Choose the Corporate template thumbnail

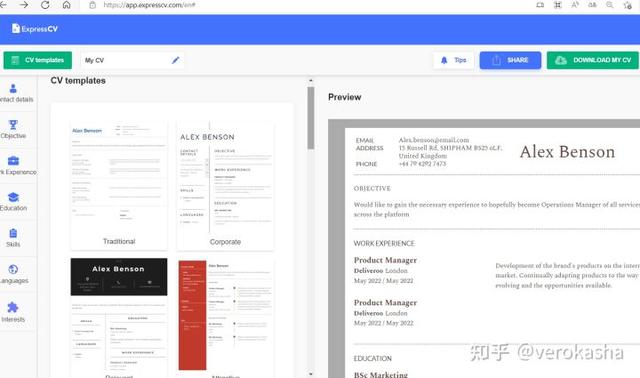click(x=225, y=186)
